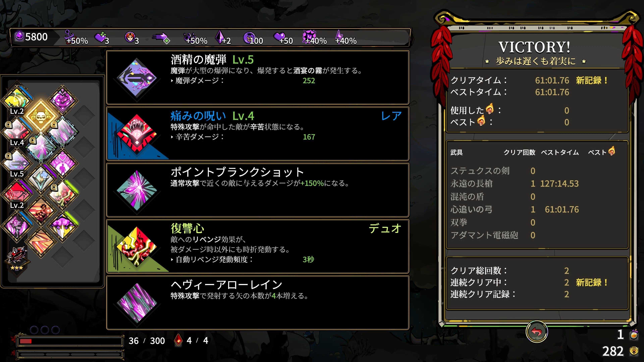Click the gold coin icon beside 282
This screenshot has height=362, width=644.
click(x=634, y=351)
